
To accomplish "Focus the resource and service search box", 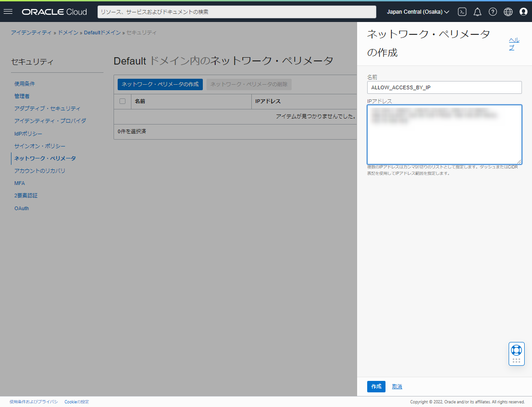I will pyautogui.click(x=237, y=12).
